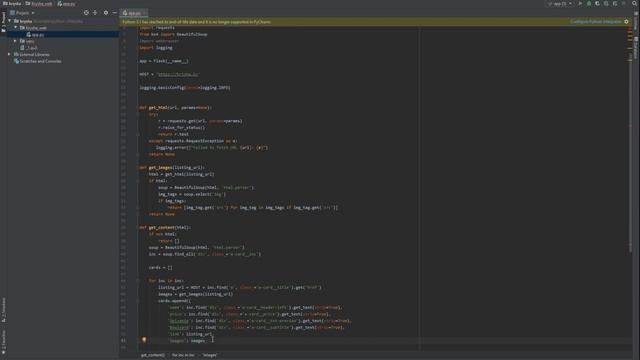The image size is (640, 360).
Task: Click the 'import logging' line
Action: tap(156, 48)
